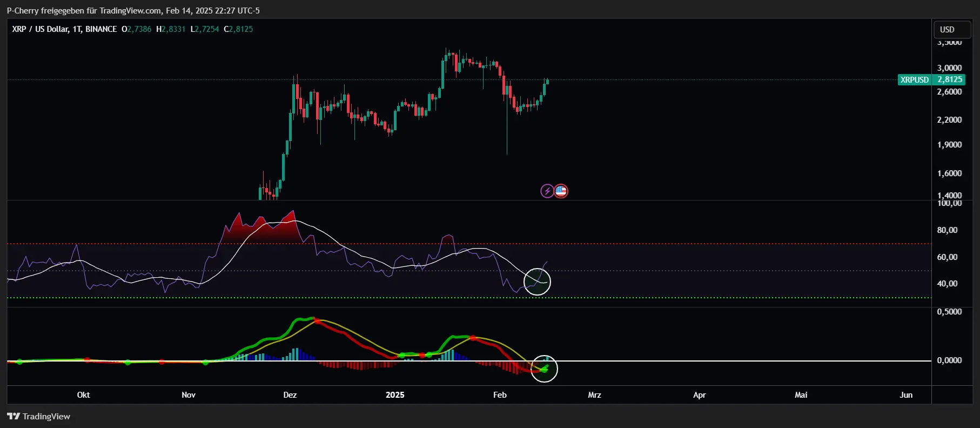980x428 pixels.
Task: Click the 2025 label on time axis
Action: coord(395,395)
